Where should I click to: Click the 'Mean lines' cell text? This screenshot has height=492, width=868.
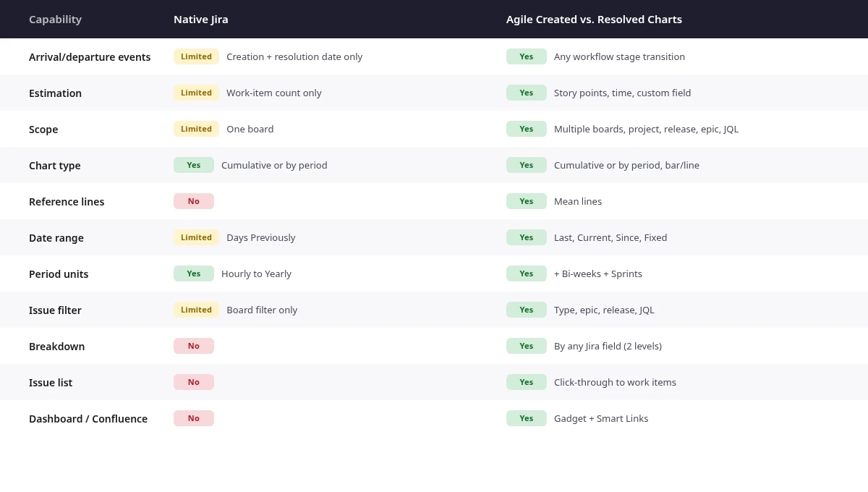pos(578,202)
